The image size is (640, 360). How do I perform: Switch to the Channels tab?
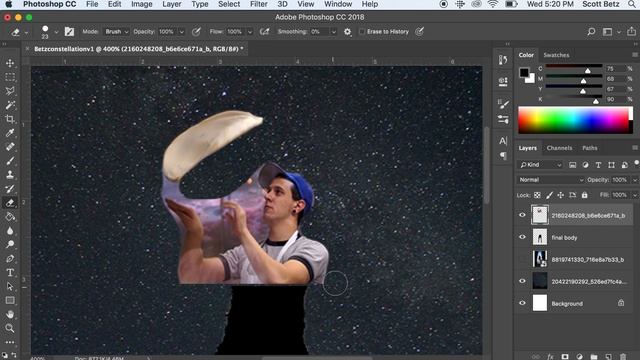tap(559, 148)
